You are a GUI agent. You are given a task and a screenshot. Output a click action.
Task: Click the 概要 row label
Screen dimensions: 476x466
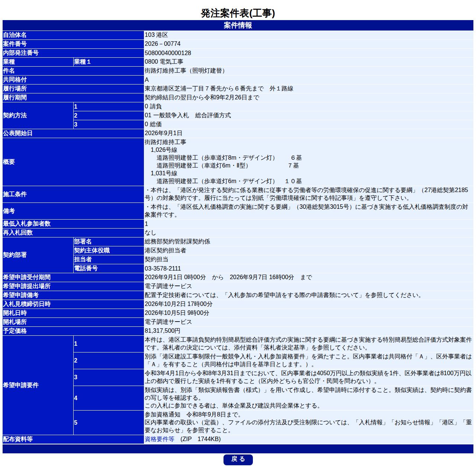pos(9,162)
